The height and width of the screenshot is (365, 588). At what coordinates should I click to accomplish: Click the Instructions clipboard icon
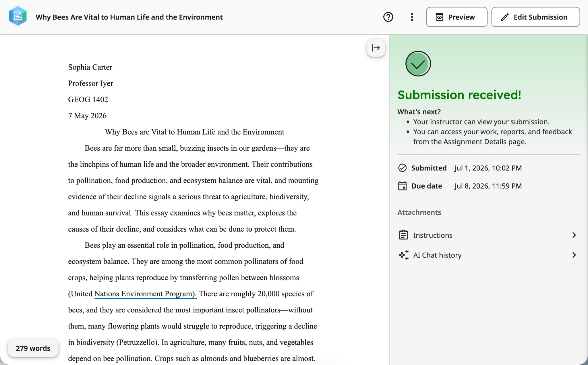[403, 235]
